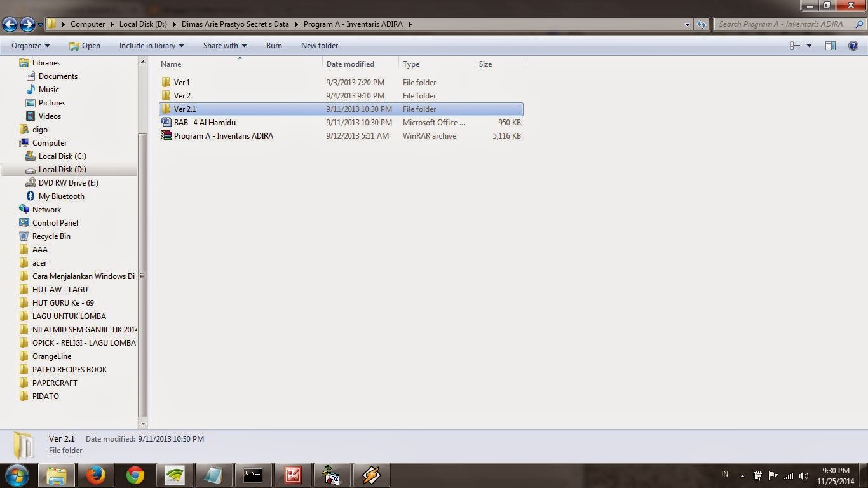Click Computer in the address bar breadcrumb
Viewport: 868px width, 488px height.
[88, 24]
